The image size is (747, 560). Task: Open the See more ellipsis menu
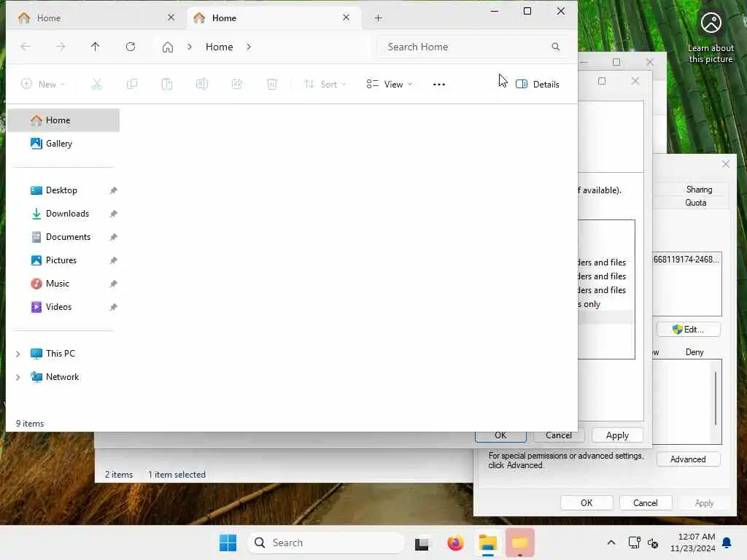438,85
